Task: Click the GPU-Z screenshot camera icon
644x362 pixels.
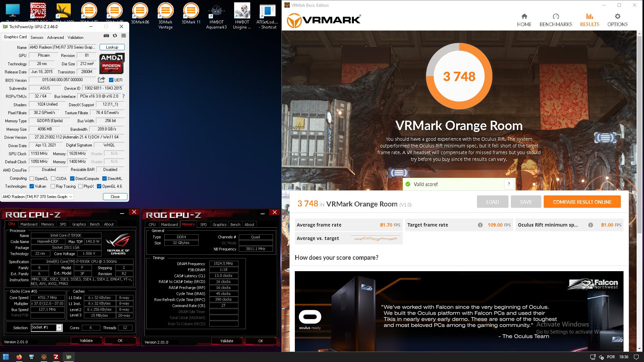Action: [x=106, y=36]
